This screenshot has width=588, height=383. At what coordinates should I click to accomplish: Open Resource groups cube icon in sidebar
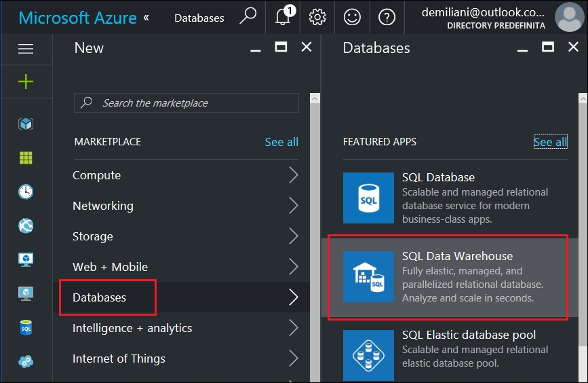click(26, 124)
